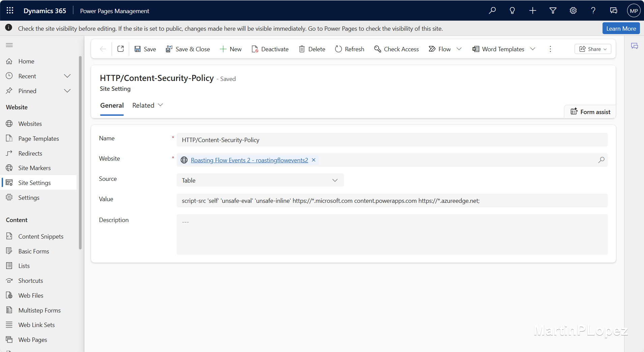The width and height of the screenshot is (644, 352).
Task: Open the settings gear in the header
Action: [x=573, y=10]
